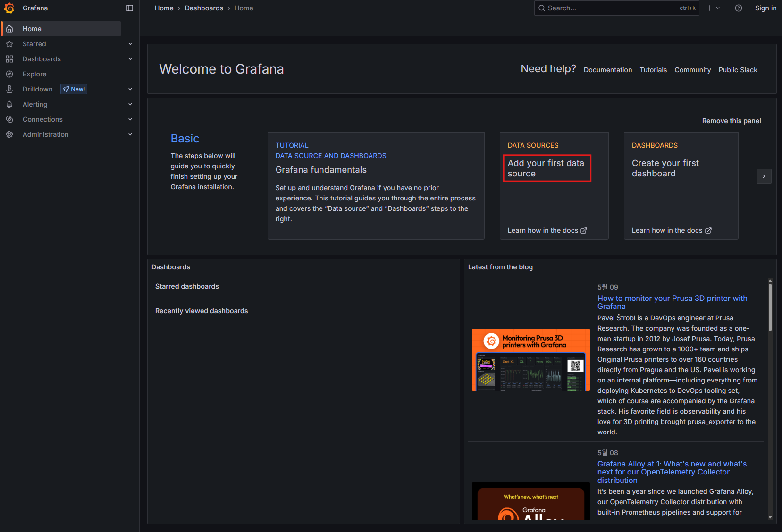The image size is (782, 532).
Task: Click the Latest from the blog title
Action: [x=500, y=267]
